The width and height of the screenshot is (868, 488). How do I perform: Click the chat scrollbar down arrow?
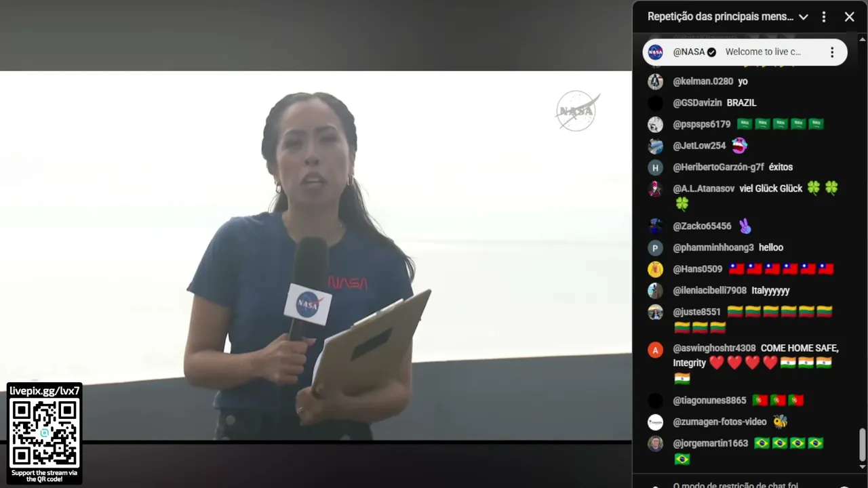(863, 466)
